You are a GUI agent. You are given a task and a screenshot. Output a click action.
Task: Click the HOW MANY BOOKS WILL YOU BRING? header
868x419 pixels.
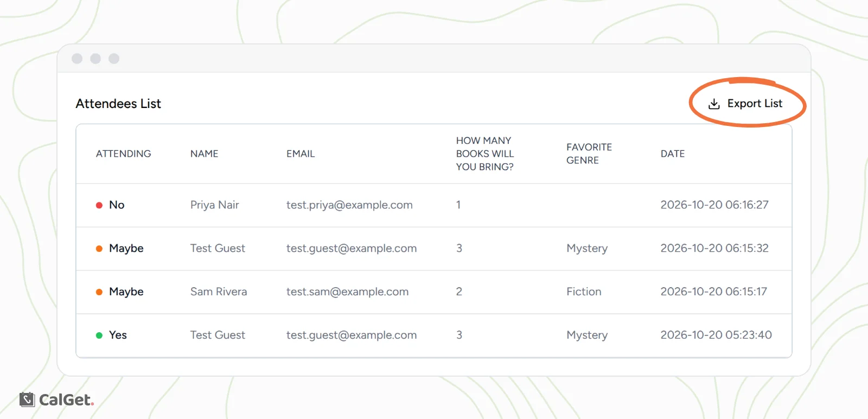pyautogui.click(x=485, y=154)
